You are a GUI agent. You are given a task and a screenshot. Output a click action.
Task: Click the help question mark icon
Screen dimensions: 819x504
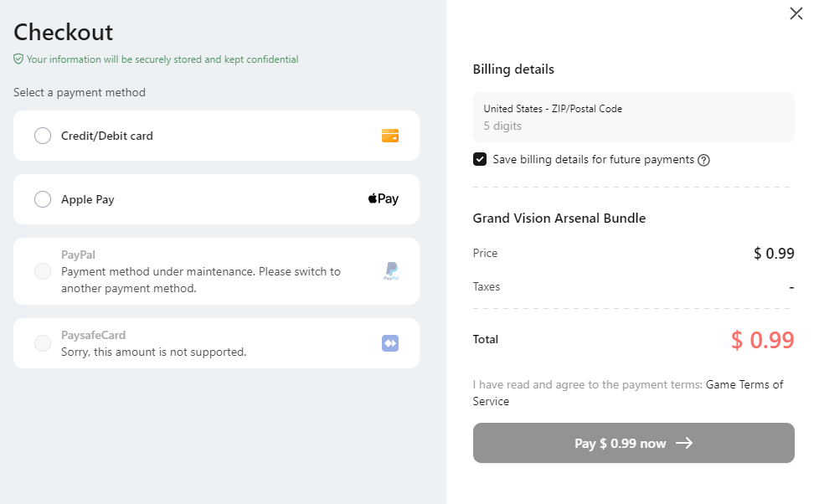coord(703,160)
